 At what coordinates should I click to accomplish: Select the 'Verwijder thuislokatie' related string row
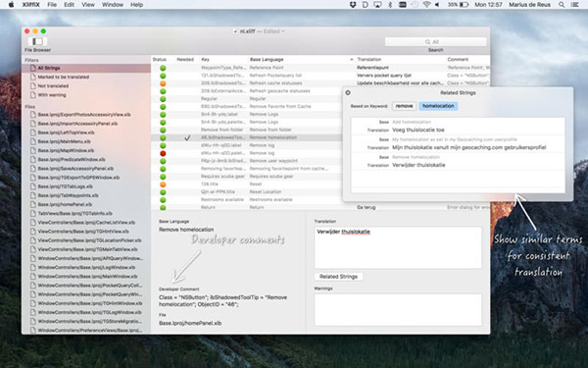click(x=458, y=161)
